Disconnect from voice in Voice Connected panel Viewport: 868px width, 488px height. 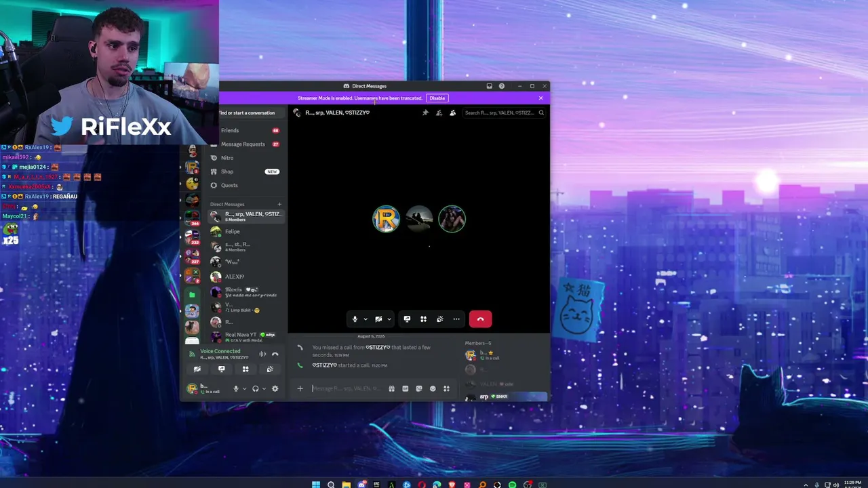click(x=275, y=354)
